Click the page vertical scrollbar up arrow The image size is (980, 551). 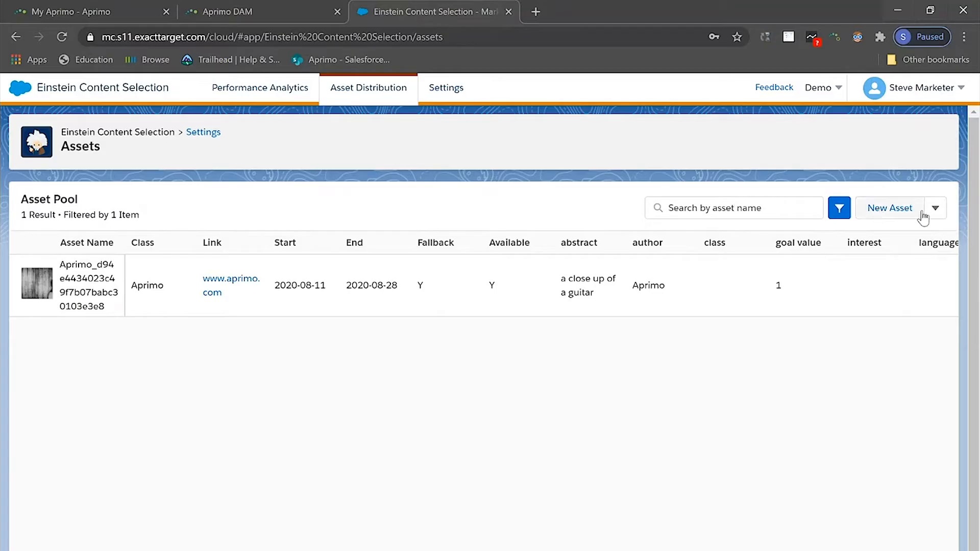click(974, 112)
